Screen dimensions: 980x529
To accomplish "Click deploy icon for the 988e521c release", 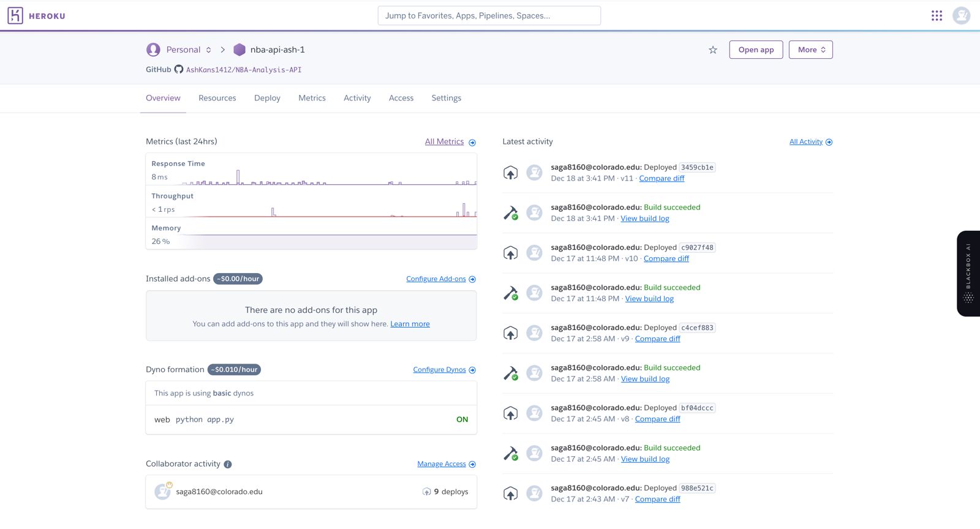I will click(510, 493).
